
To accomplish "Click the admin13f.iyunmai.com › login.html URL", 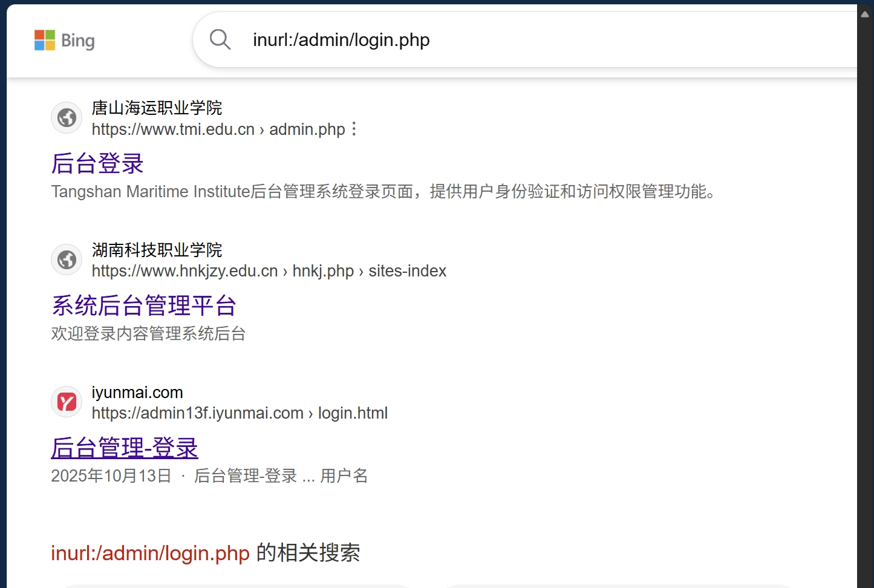I will click(x=240, y=413).
